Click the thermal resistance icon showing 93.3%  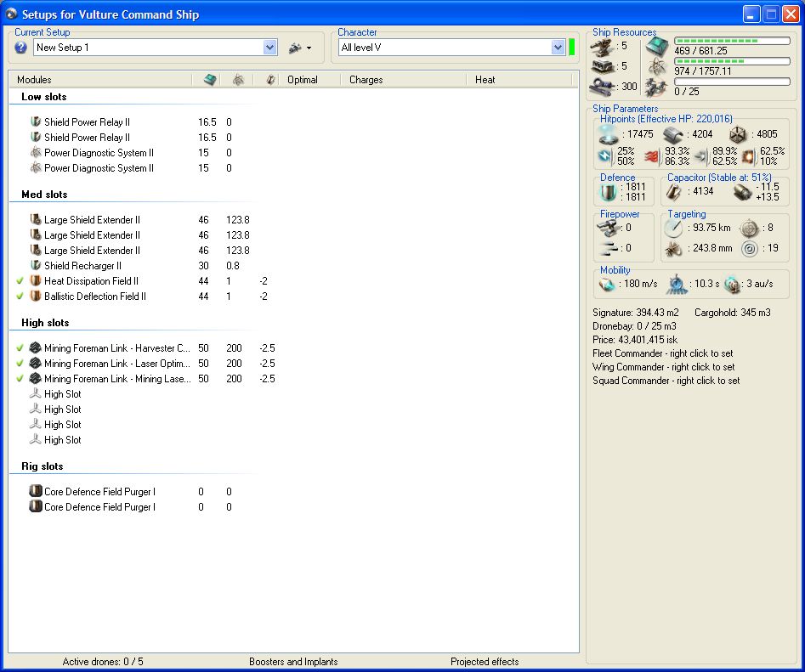coord(652,156)
